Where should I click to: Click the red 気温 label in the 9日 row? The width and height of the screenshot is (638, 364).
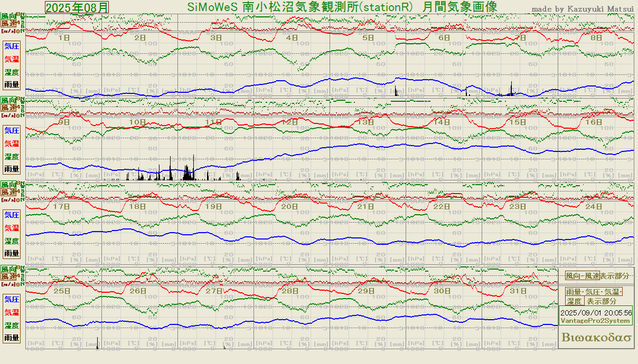click(12, 143)
